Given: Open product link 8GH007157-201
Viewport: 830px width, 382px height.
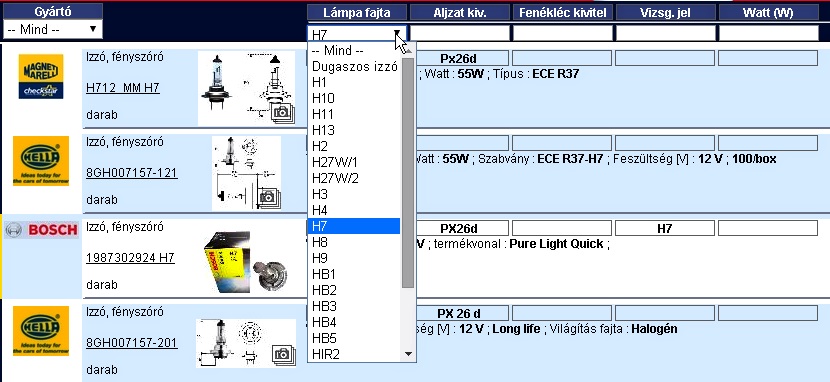Looking at the screenshot, I should pos(132,343).
